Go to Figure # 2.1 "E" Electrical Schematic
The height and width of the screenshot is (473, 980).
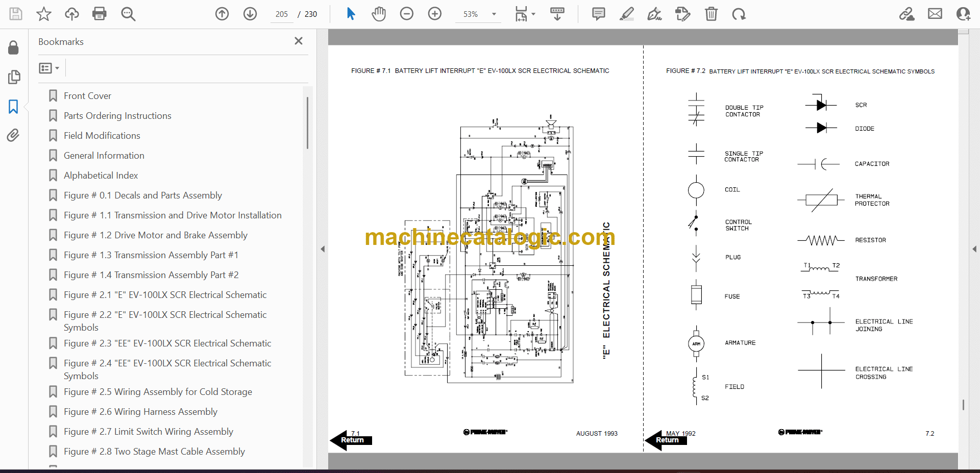165,295
